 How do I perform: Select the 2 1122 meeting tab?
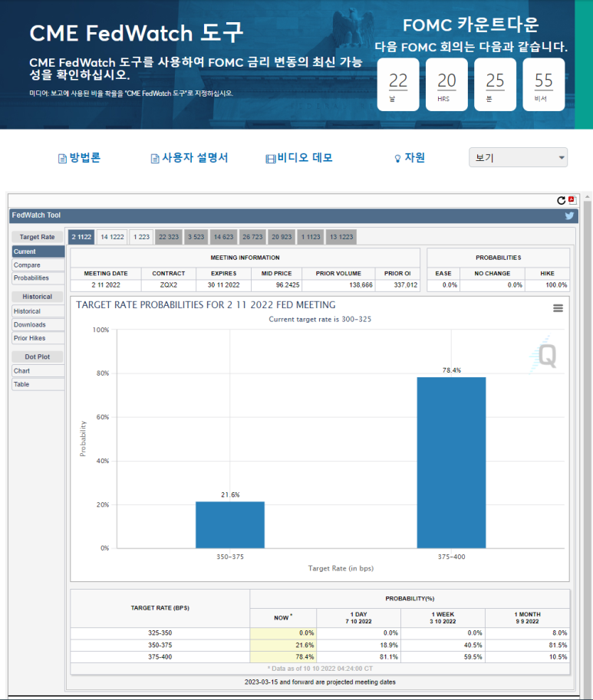(x=81, y=237)
